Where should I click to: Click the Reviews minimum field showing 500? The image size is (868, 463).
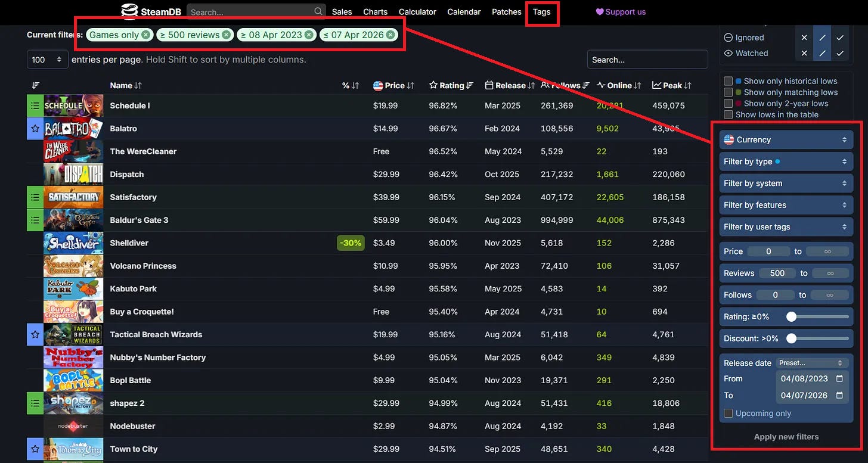pos(777,273)
